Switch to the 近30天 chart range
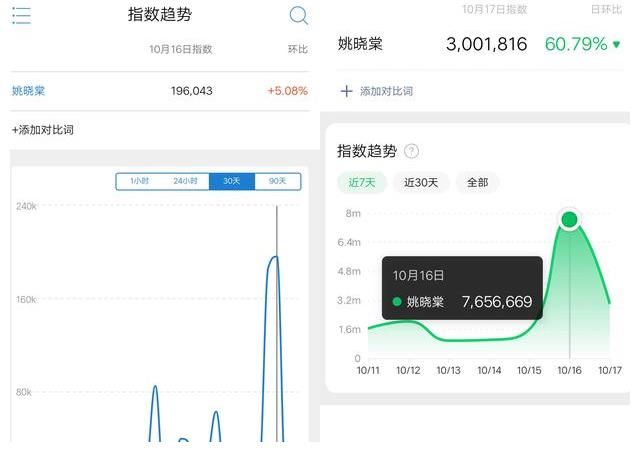This screenshot has height=462, width=640. 421,182
